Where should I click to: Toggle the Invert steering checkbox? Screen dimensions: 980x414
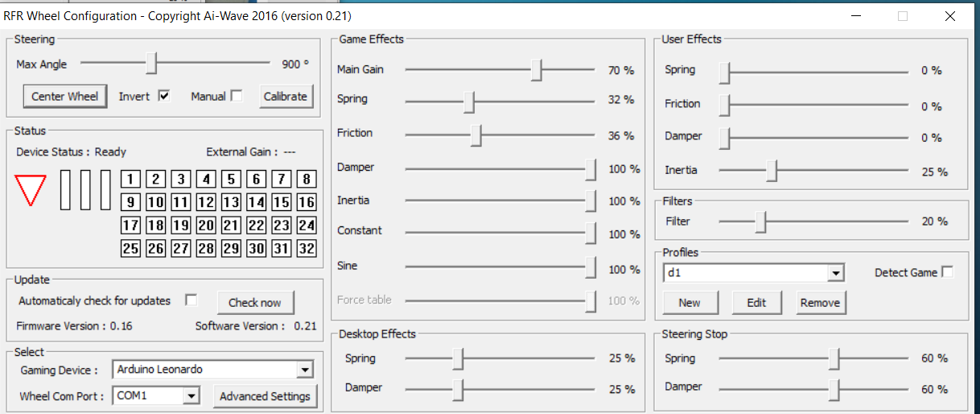[164, 96]
